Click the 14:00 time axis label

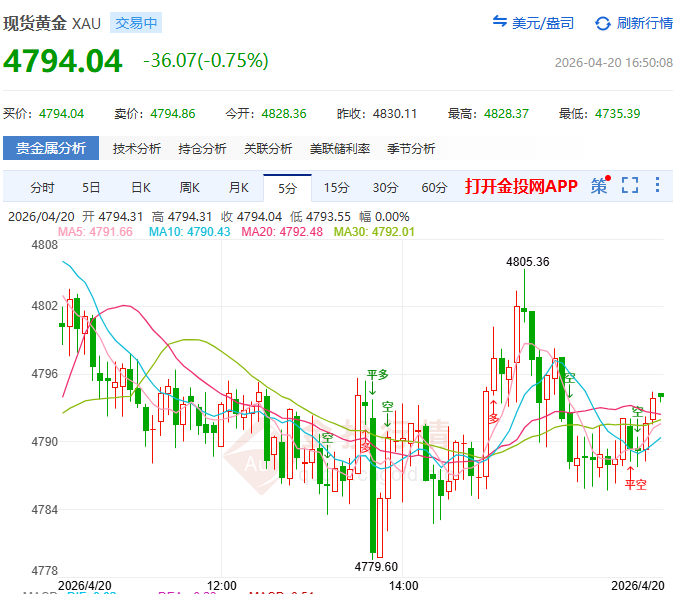point(403,585)
